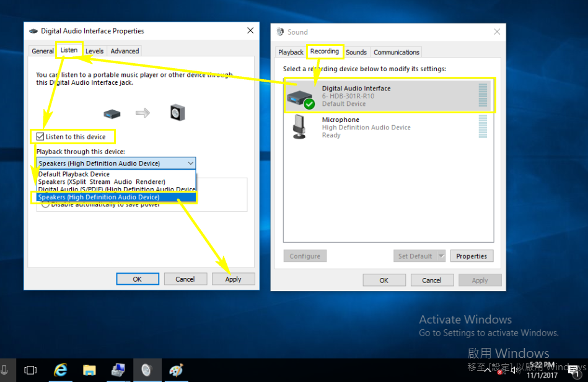Click the volume speaker icon in system tray
Screen dimensions: 588x382
(514, 370)
